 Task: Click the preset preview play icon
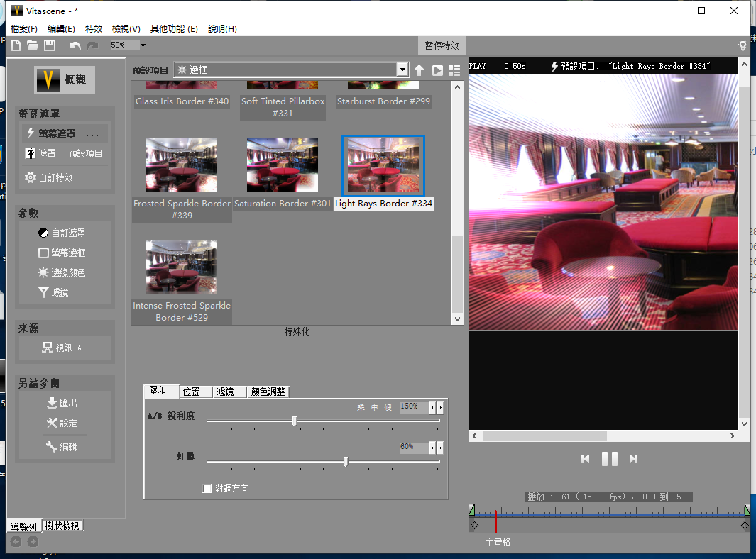pyautogui.click(x=436, y=70)
